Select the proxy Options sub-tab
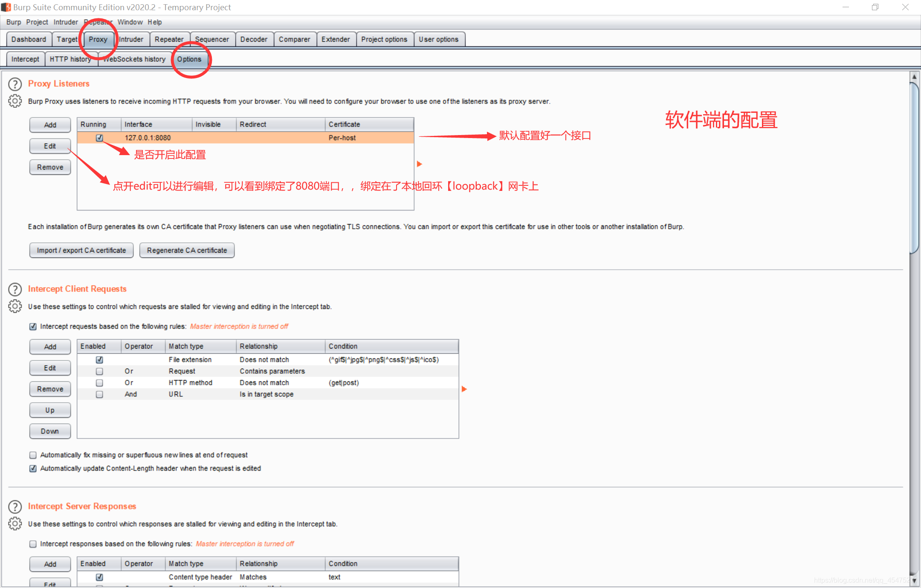The width and height of the screenshot is (921, 588). pos(189,59)
